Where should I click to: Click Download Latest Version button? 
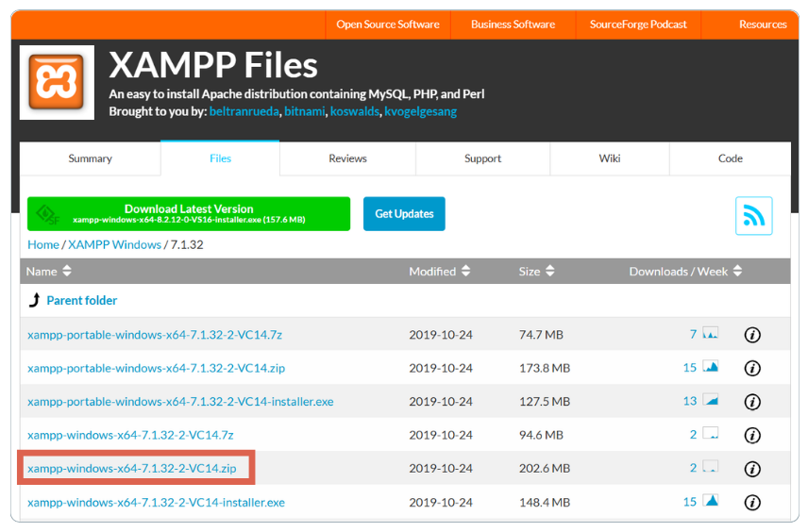tap(189, 214)
